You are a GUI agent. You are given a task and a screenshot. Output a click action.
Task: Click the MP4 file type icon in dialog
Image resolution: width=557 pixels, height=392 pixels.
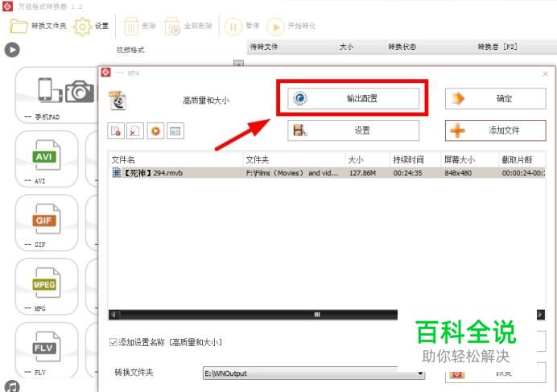[118, 101]
